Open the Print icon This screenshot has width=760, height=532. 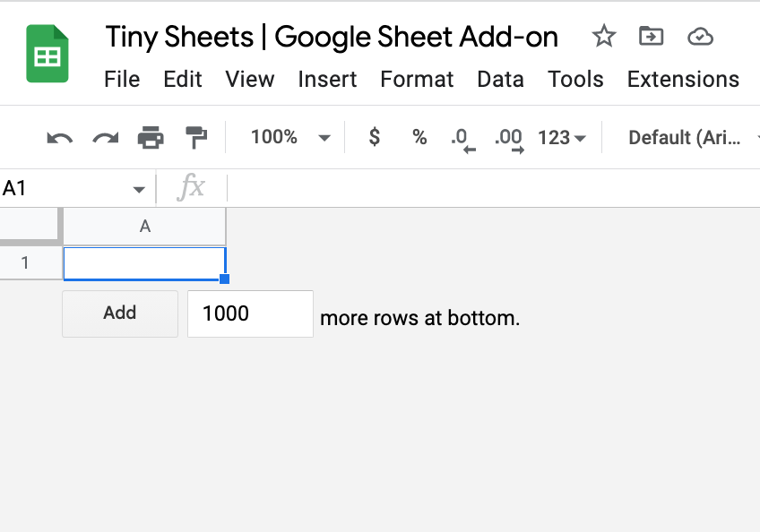pos(151,137)
